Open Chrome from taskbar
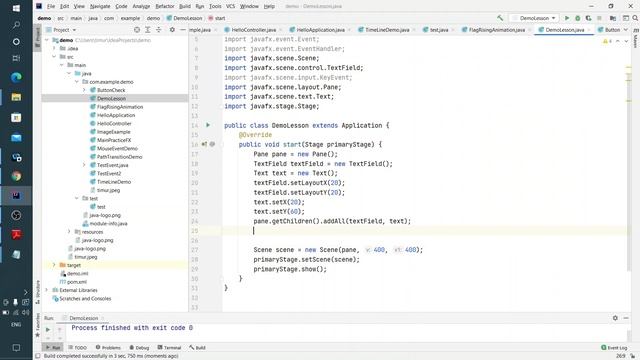The width and height of the screenshot is (640, 360). (x=16, y=176)
